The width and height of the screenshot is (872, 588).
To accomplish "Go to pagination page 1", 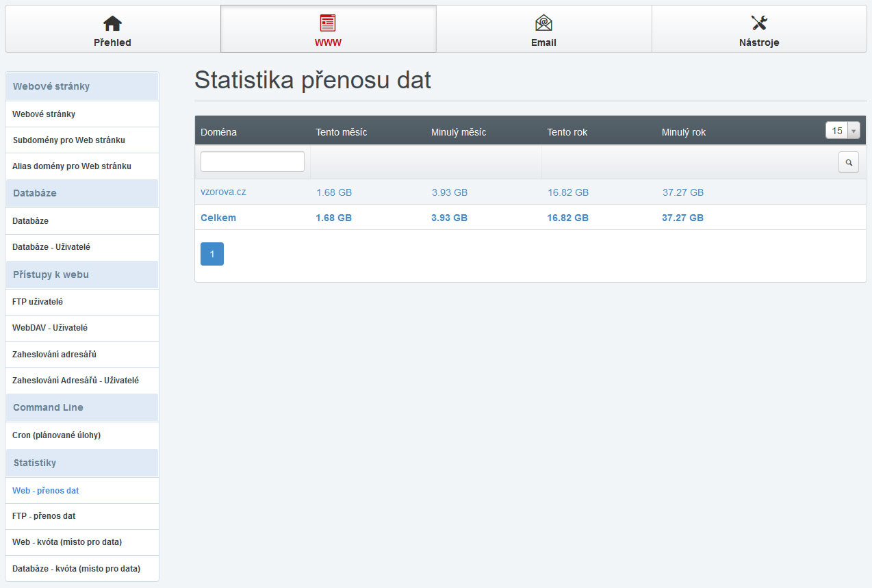I will tap(212, 254).
